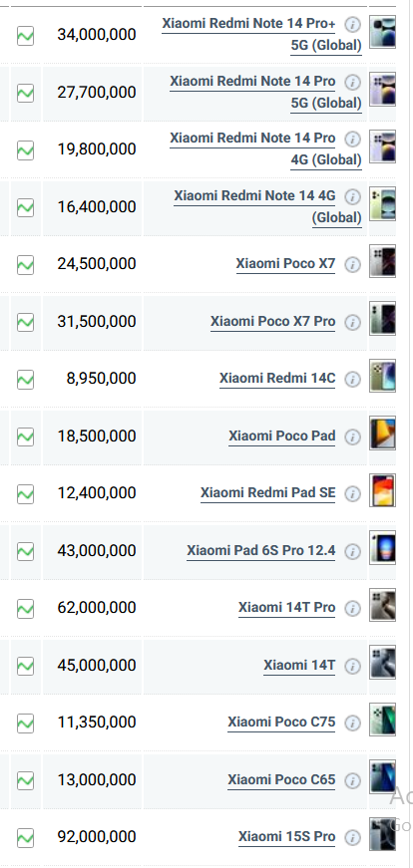The height and width of the screenshot is (868, 413).
Task: Open the Xiaomi Poco Pad product link
Action: [x=282, y=436]
